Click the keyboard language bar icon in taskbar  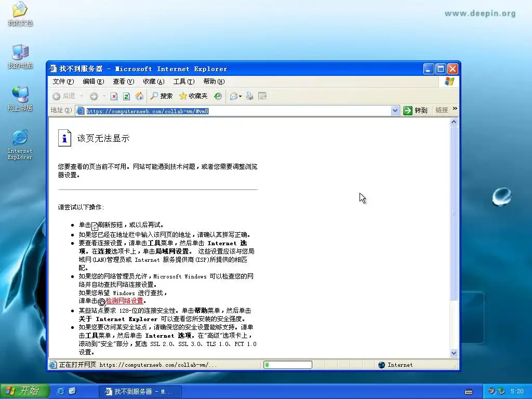[469, 392]
